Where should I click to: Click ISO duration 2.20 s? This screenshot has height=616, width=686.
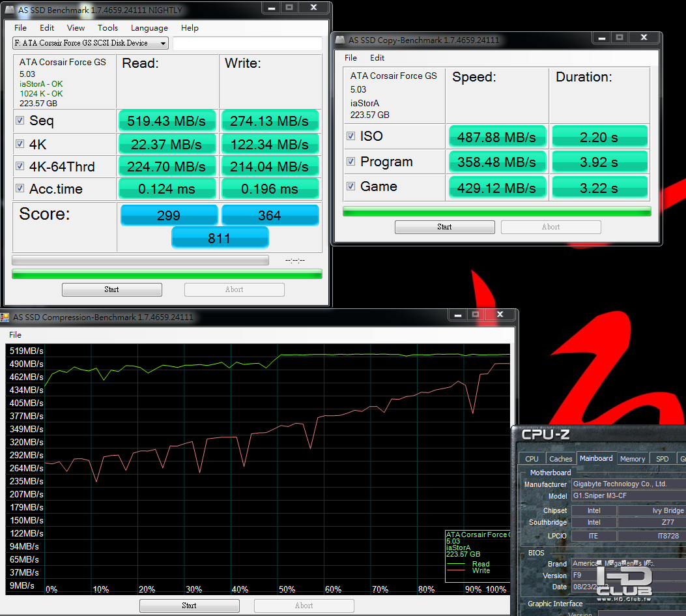click(599, 137)
